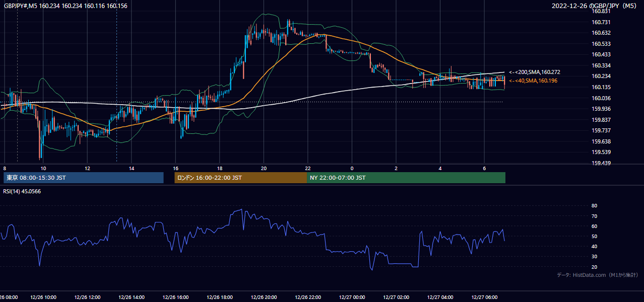Viewport: 644px width, 302px height.
Task: Select the 200 SMA 160.272 label
Action: pos(534,72)
